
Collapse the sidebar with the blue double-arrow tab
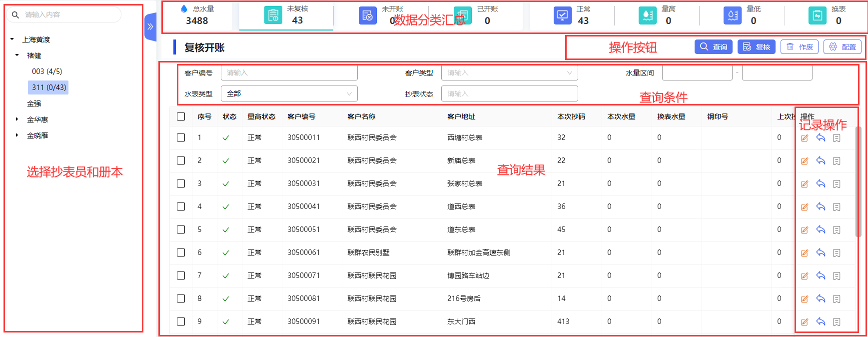point(150,27)
